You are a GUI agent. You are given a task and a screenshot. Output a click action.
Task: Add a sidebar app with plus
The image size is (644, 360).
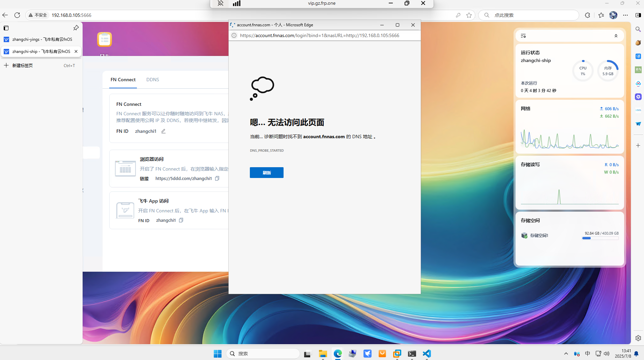(638, 145)
